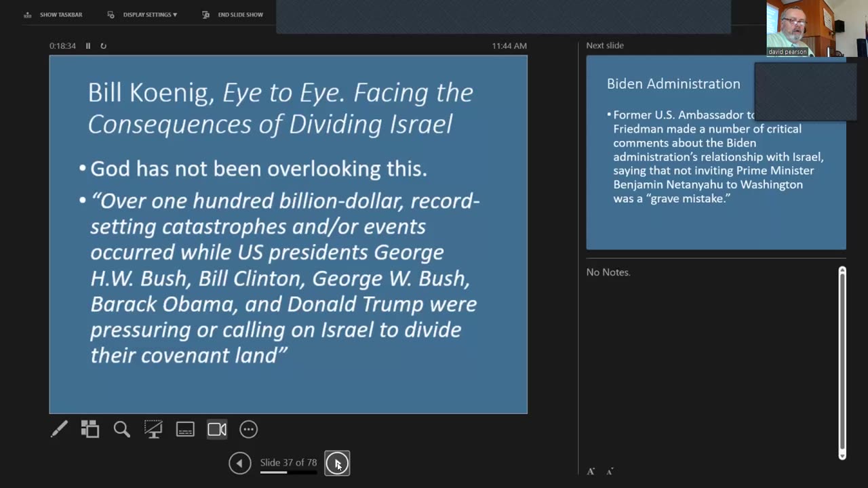This screenshot has width=868, height=488.
Task: Black or unblack the slide show
Action: 153,429
